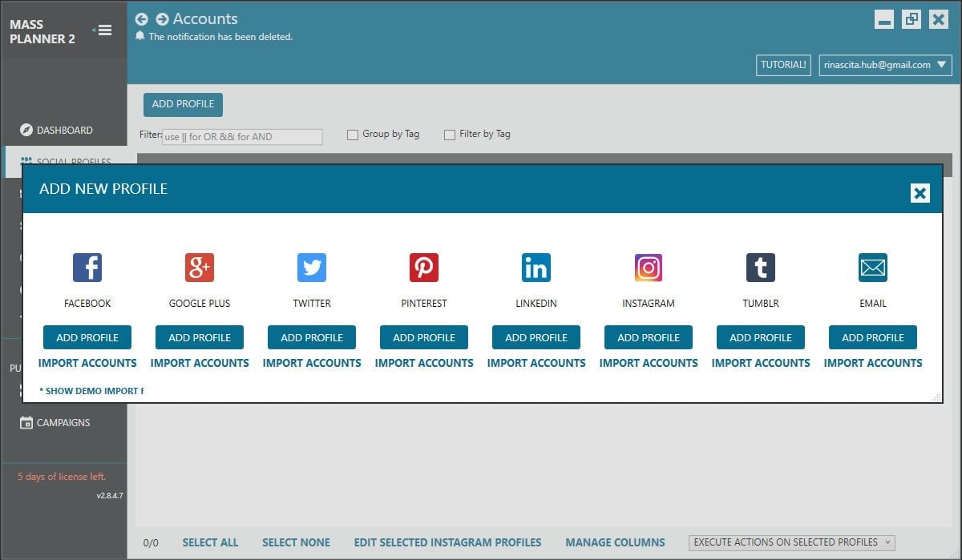Minimize the Mass Planner window
Image resolution: width=962 pixels, height=560 pixels.
[x=884, y=20]
